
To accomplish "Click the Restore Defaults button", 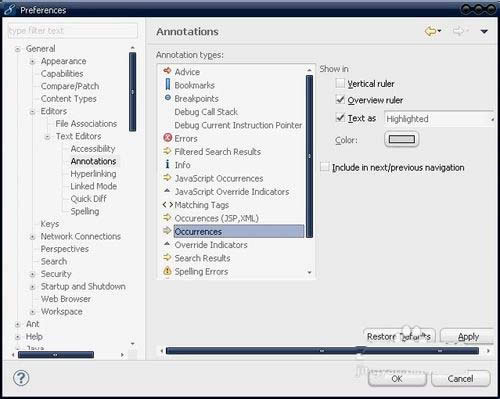I will coord(399,336).
